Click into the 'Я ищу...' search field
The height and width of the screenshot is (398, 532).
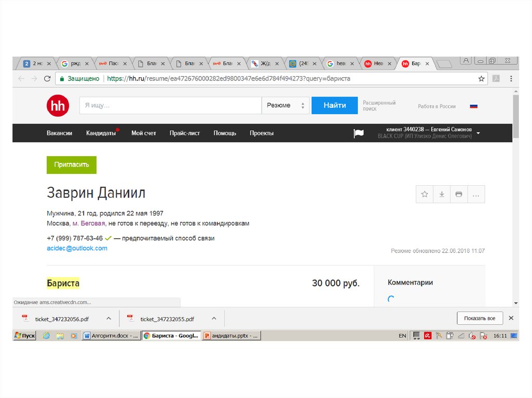[170, 105]
